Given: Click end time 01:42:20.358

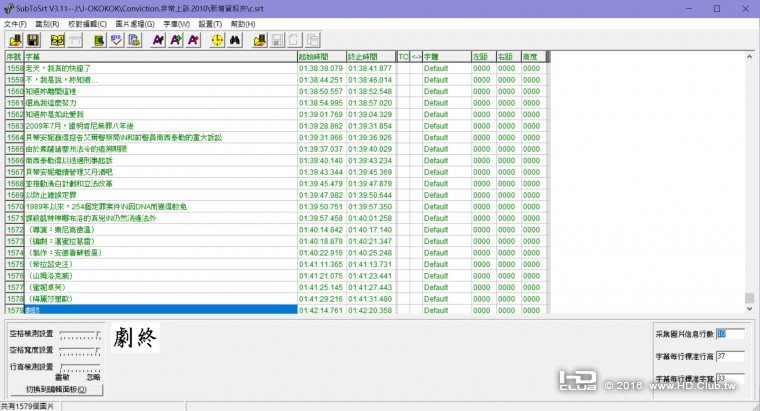Looking at the screenshot, I should click(370, 310).
